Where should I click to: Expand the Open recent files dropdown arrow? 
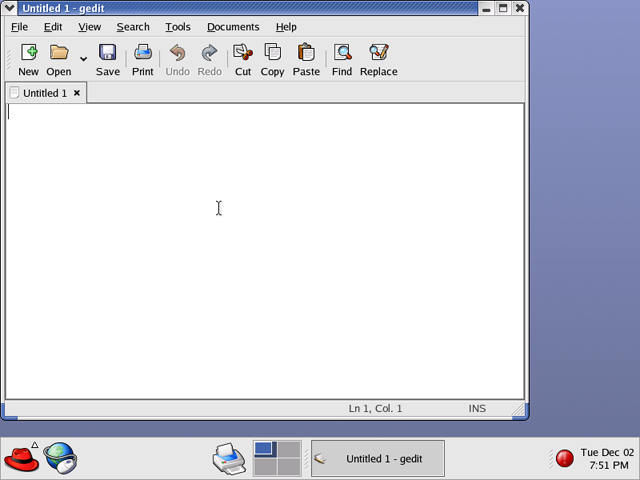(83, 59)
